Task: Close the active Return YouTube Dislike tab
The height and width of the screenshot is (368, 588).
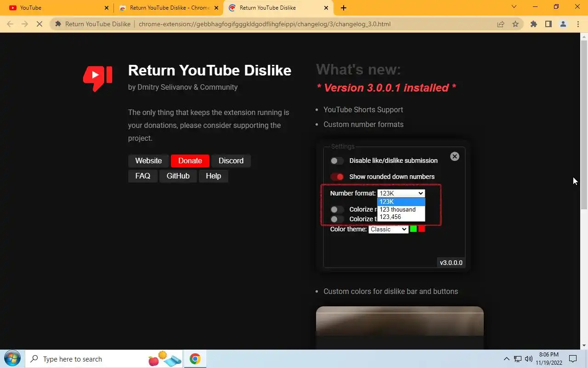Action: (x=326, y=8)
